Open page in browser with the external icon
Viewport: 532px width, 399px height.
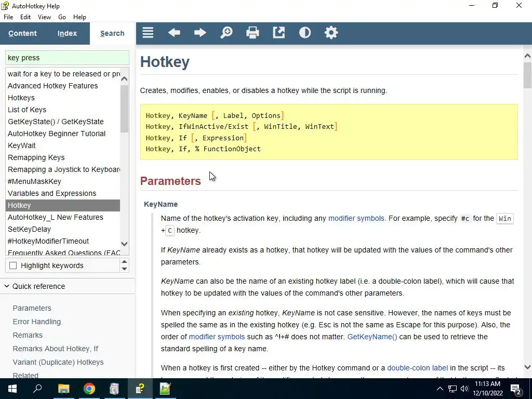tap(279, 33)
